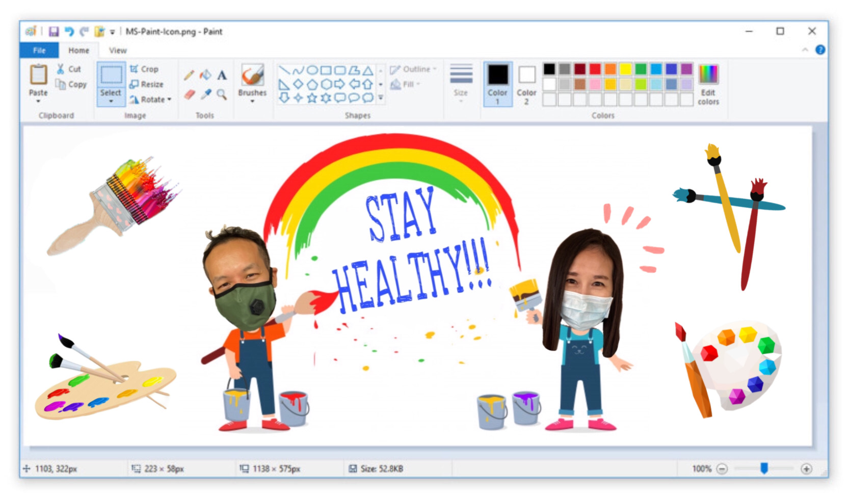Click the Size: 52.8KB status entry
This screenshot has width=850, height=504.
pyautogui.click(x=376, y=469)
